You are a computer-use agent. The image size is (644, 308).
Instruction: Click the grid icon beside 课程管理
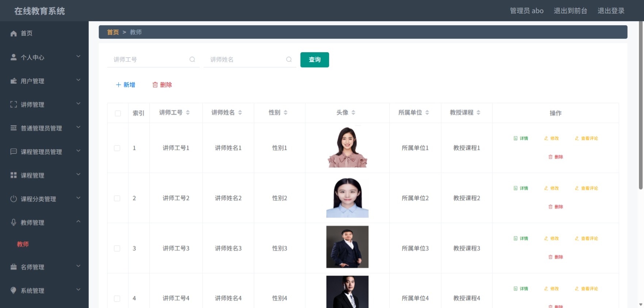click(14, 175)
